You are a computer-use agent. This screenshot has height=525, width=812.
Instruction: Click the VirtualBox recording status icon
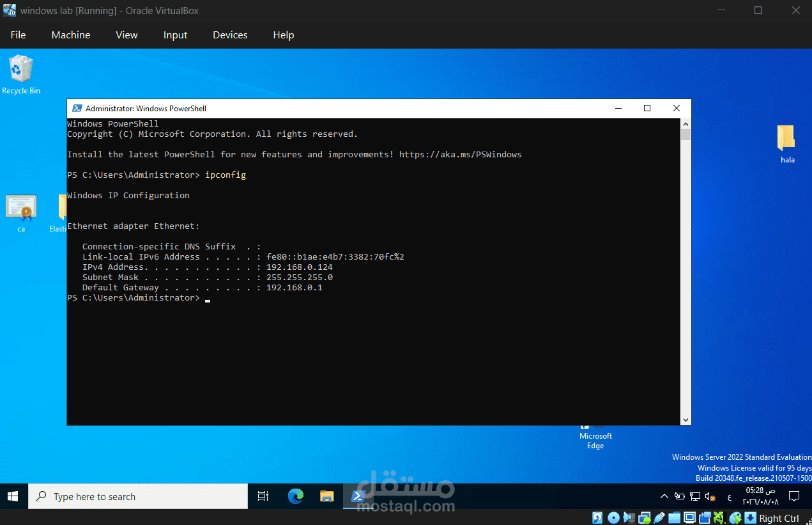coord(705,518)
